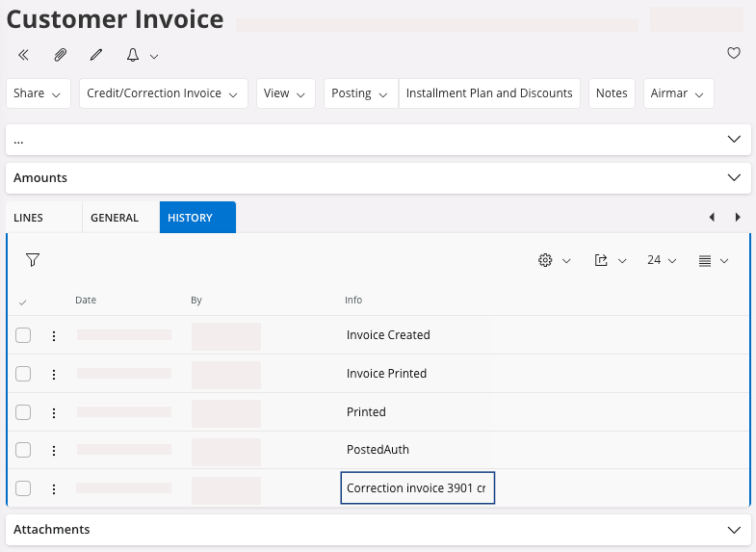Open the Credit/Correction Invoice dropdown
The width and height of the screenshot is (756, 552).
[x=163, y=93]
